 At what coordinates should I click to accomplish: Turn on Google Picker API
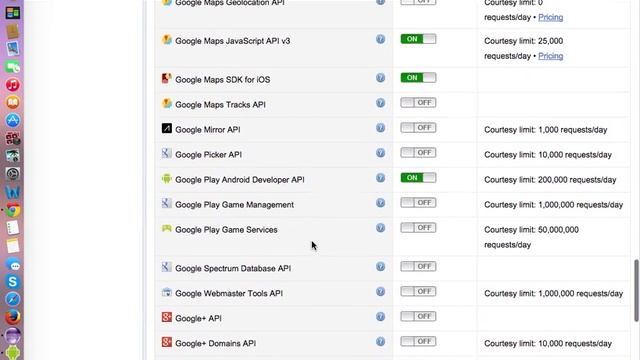pyautogui.click(x=418, y=153)
